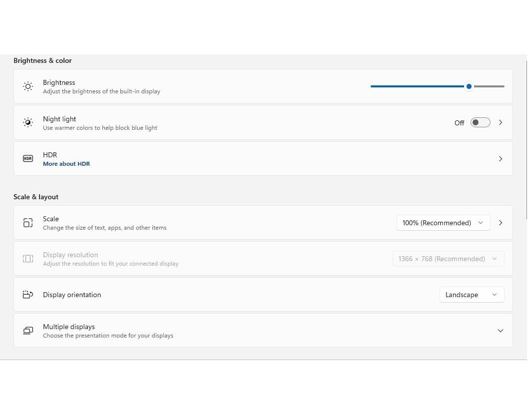The height and width of the screenshot is (399, 532).
Task: Click the HDR badge icon
Action: 28,159
